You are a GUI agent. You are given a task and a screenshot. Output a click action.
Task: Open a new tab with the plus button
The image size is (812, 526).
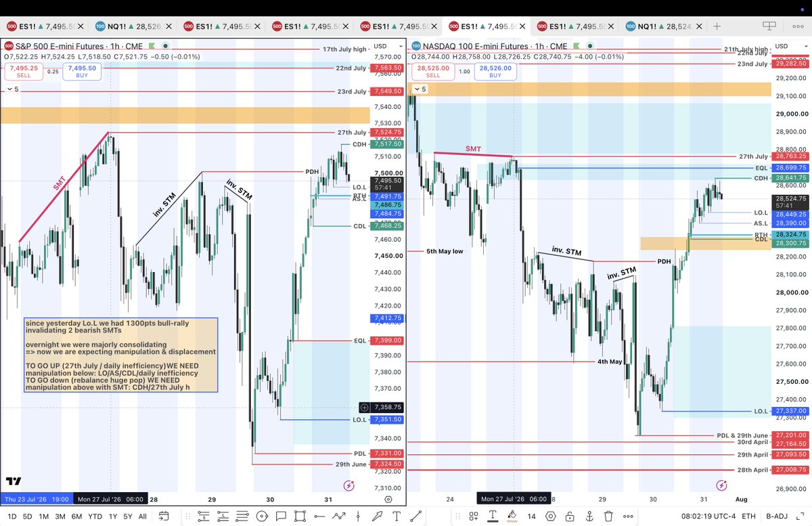point(717,26)
